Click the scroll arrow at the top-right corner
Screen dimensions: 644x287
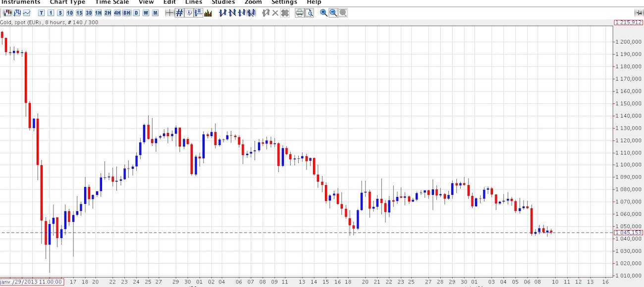click(638, 13)
